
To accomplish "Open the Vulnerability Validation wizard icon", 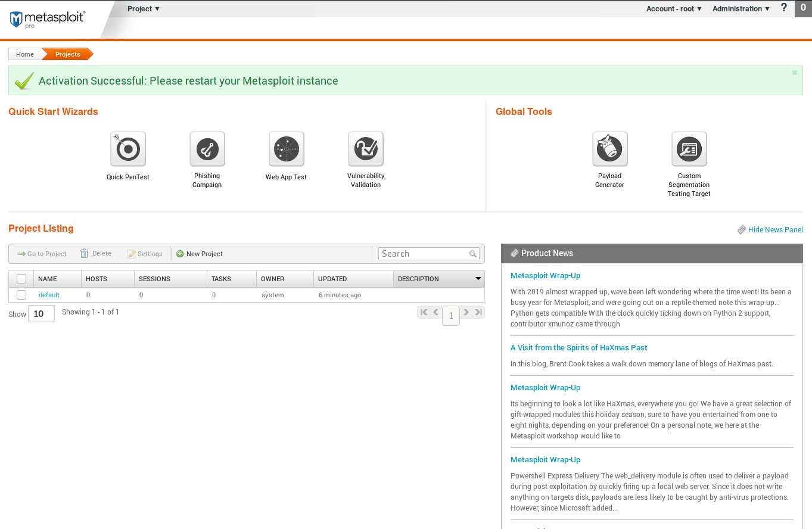I will click(366, 149).
